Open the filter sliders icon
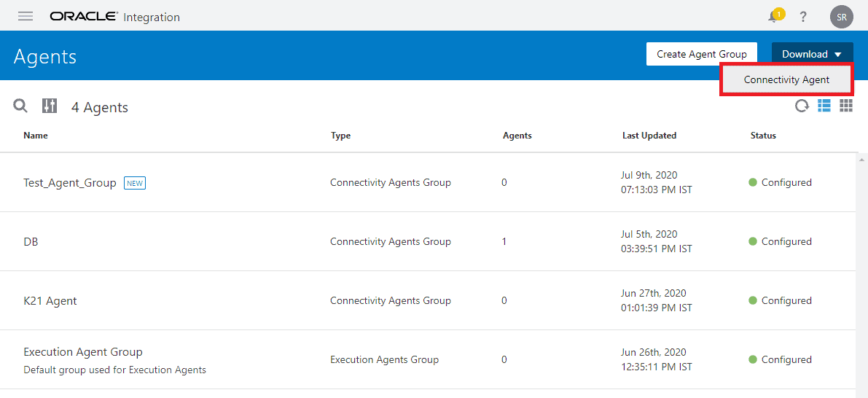The height and width of the screenshot is (398, 868). click(x=50, y=106)
